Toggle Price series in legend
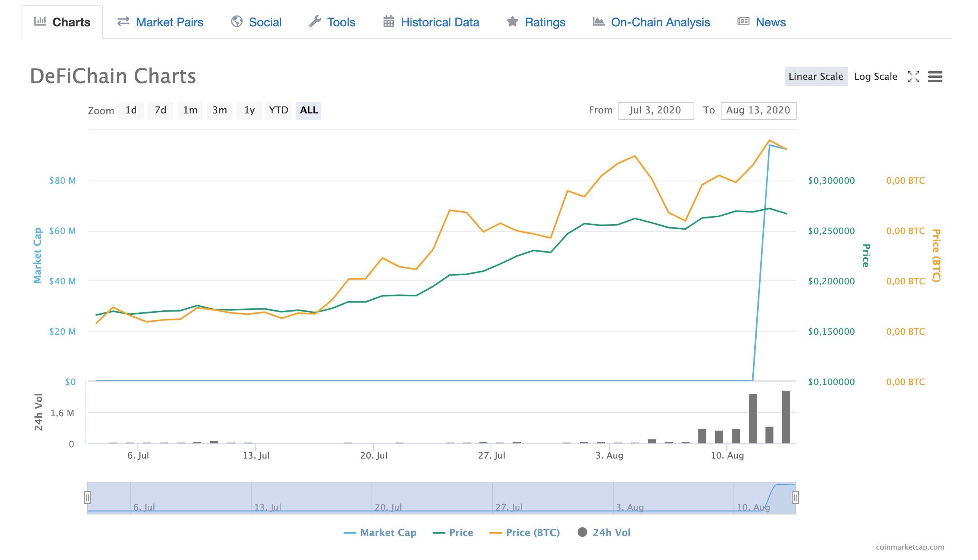The image size is (978, 560). click(x=453, y=532)
